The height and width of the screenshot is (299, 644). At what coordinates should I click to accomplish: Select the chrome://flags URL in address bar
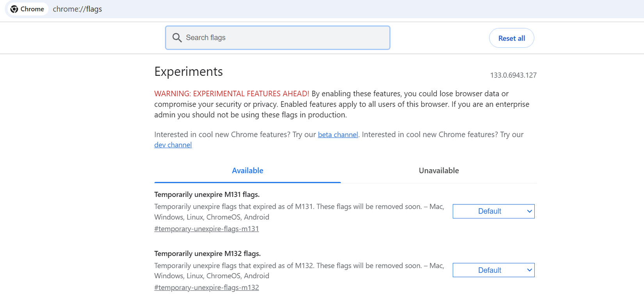tap(77, 9)
